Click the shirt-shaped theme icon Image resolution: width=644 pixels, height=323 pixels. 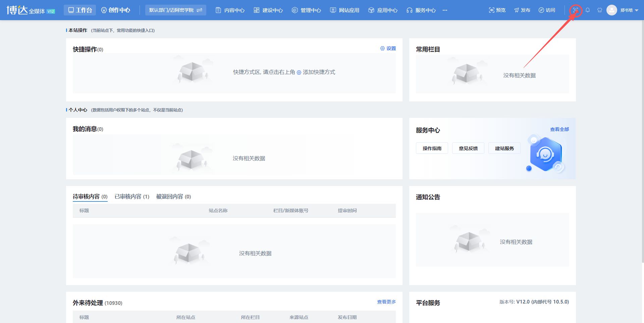(600, 10)
